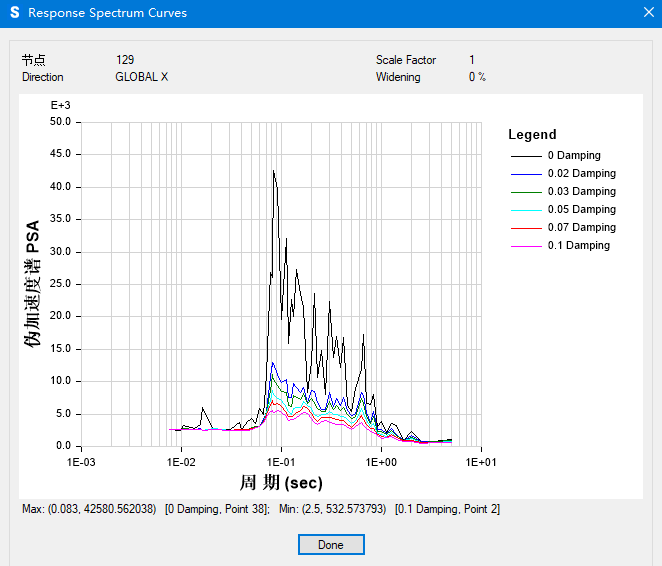Click the Widening value 0 %
Image resolution: width=662 pixels, height=566 pixels.
(477, 77)
